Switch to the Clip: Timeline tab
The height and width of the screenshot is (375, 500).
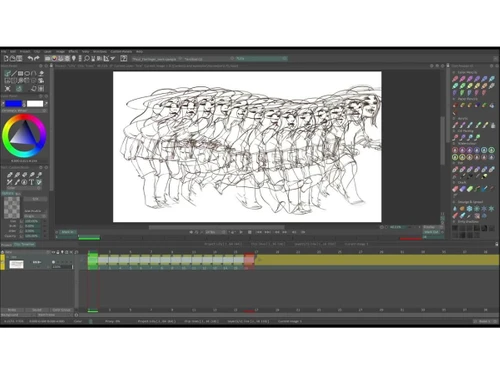pos(25,245)
